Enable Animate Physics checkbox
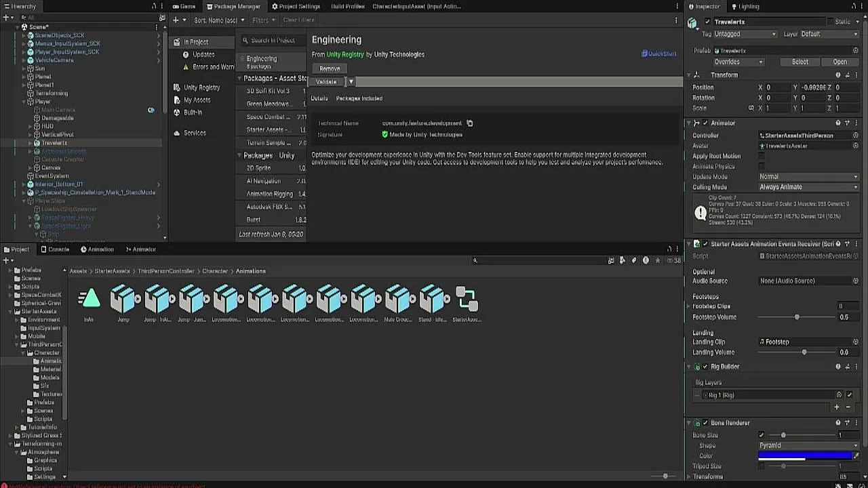This screenshot has height=488, width=868. coord(762,166)
